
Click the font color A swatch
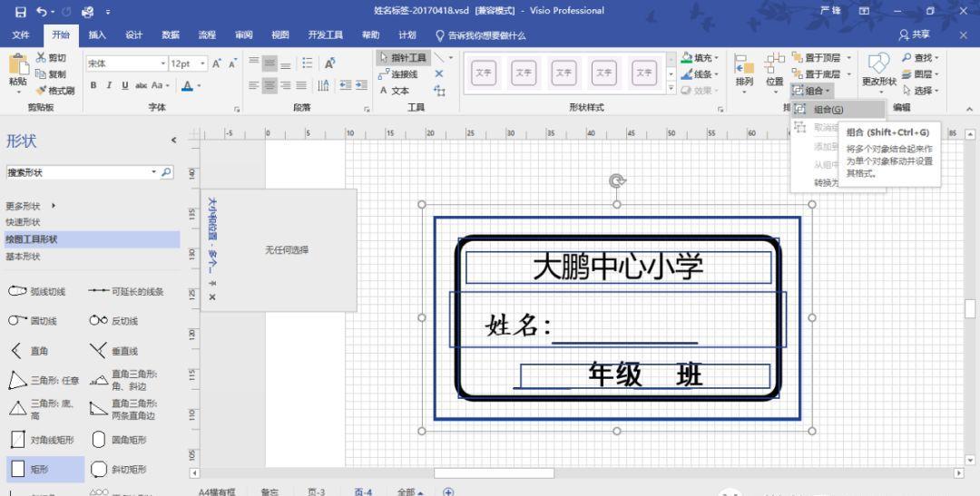click(x=187, y=85)
